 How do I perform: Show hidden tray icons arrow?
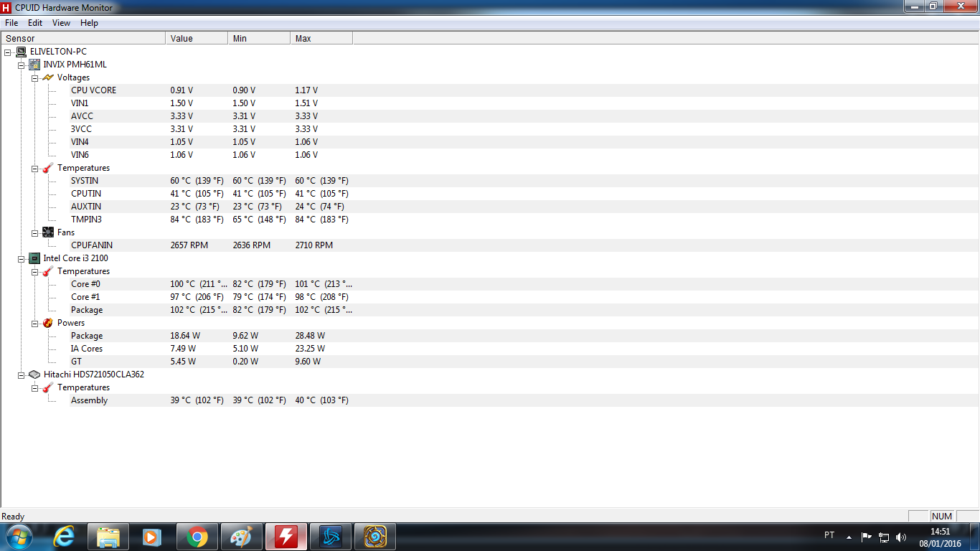pos(849,537)
